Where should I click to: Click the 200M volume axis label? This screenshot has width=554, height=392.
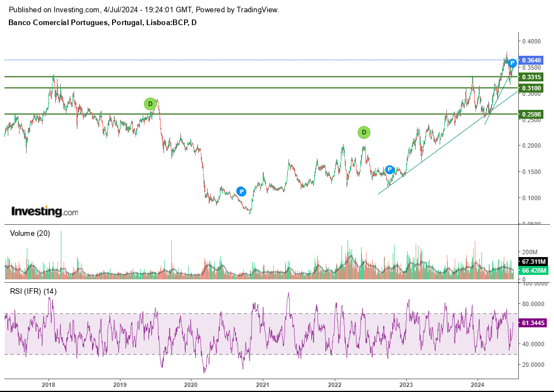tap(529, 252)
